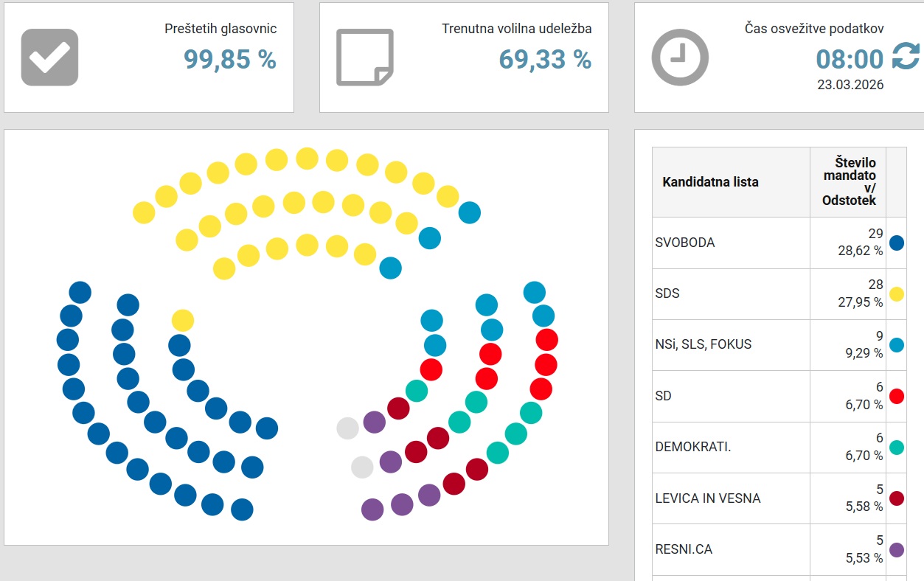Click the gray checkmark icon for counted ballots
The image size is (924, 581).
tap(49, 58)
